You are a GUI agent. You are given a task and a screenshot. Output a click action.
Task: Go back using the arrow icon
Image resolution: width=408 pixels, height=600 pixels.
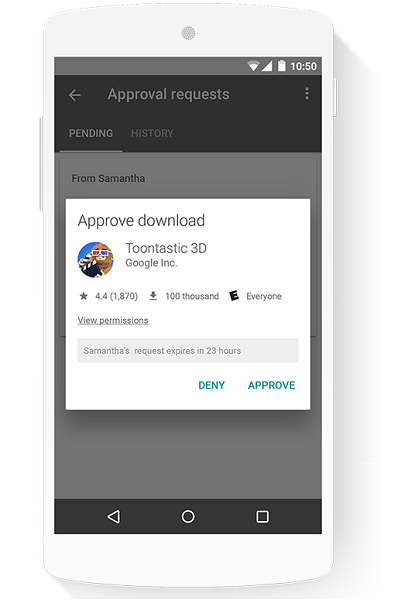coord(75,95)
